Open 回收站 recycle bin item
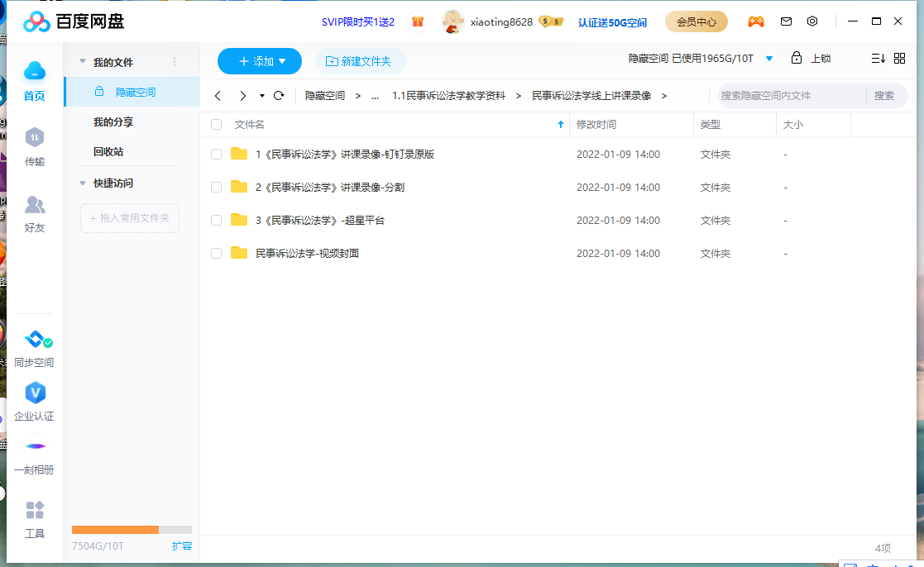 point(108,152)
